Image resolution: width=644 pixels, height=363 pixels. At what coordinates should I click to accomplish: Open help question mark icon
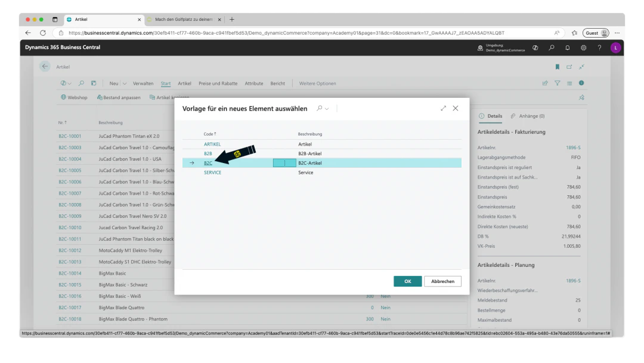click(599, 48)
